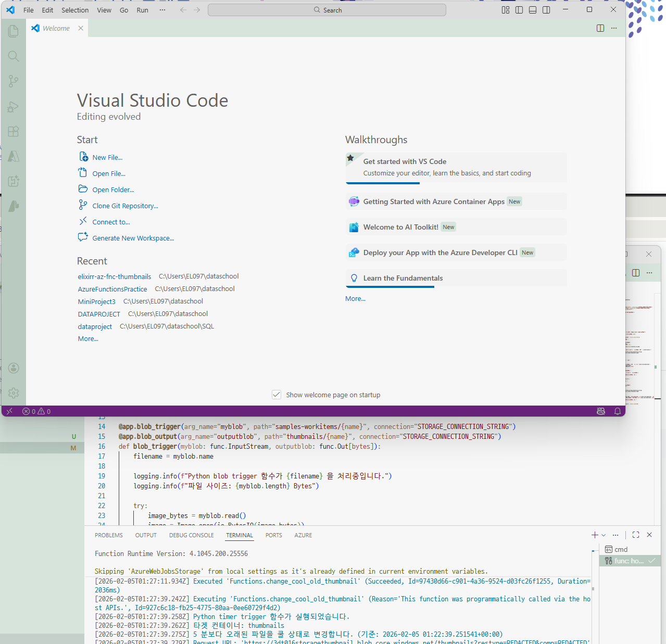Toggle the bottom panel from title bar
This screenshot has width=666, height=644.
coord(533,10)
